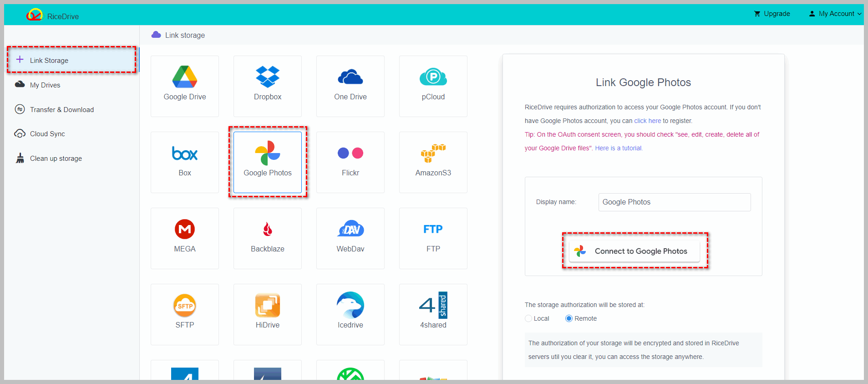Screen dimensions: 868x384
Task: Follow the 'click here' register link
Action: pyautogui.click(x=648, y=121)
